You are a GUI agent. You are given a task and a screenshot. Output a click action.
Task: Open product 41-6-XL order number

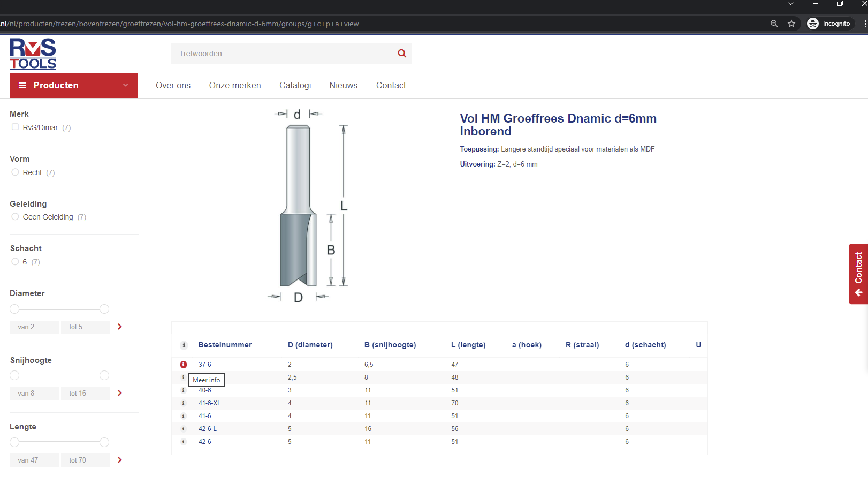210,403
